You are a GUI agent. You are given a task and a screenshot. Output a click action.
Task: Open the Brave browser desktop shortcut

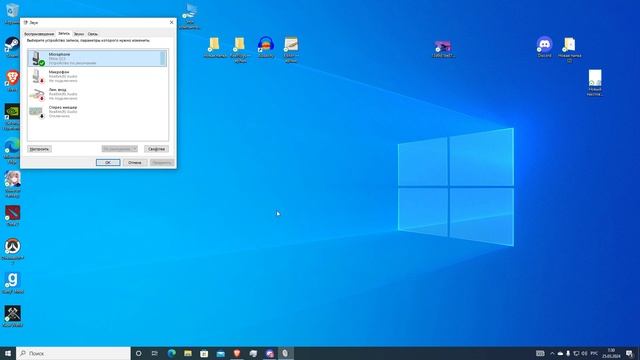point(12,80)
